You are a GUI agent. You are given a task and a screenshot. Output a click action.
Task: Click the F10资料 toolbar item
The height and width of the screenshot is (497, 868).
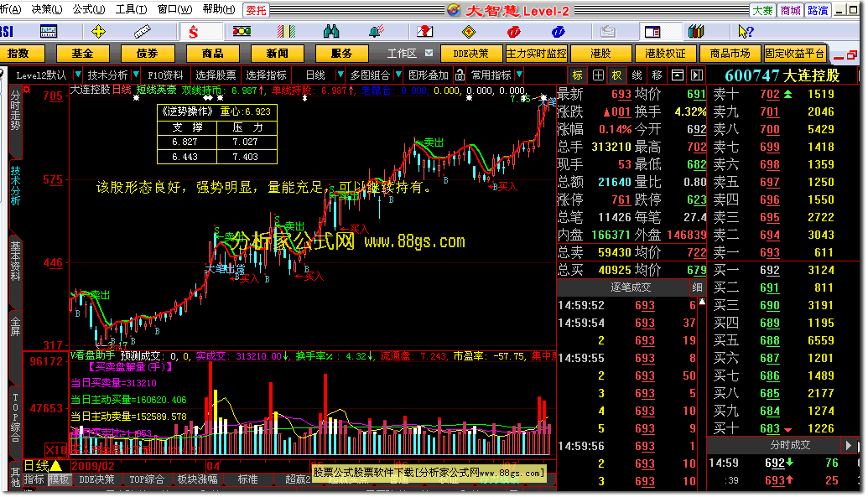pyautogui.click(x=165, y=75)
